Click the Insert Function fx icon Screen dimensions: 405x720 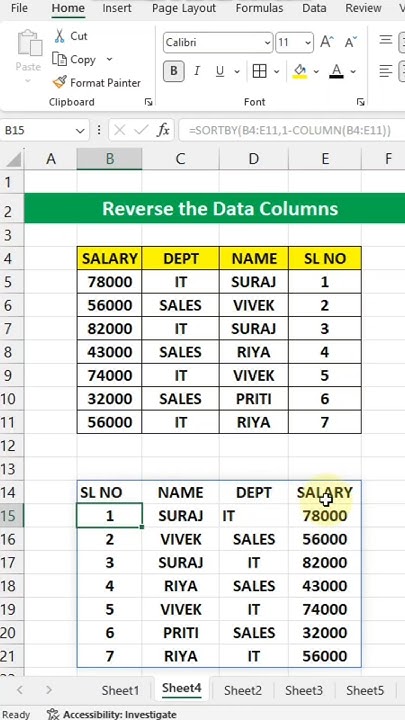tap(163, 130)
